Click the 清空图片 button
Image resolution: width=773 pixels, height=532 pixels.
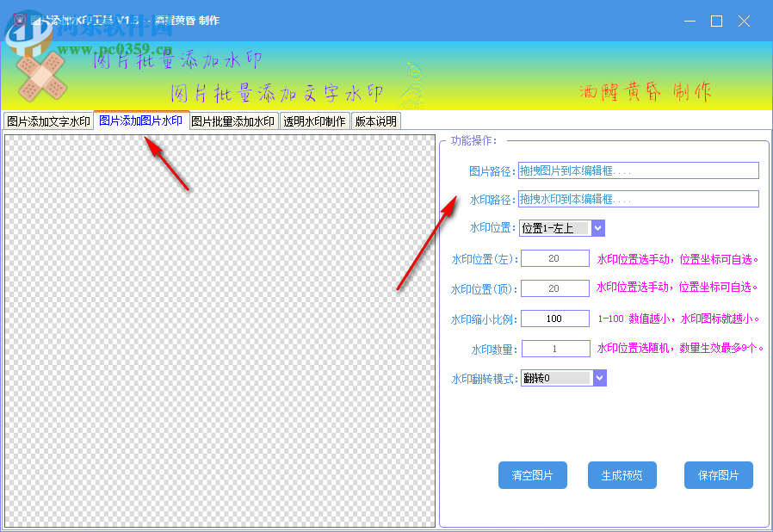(532, 474)
